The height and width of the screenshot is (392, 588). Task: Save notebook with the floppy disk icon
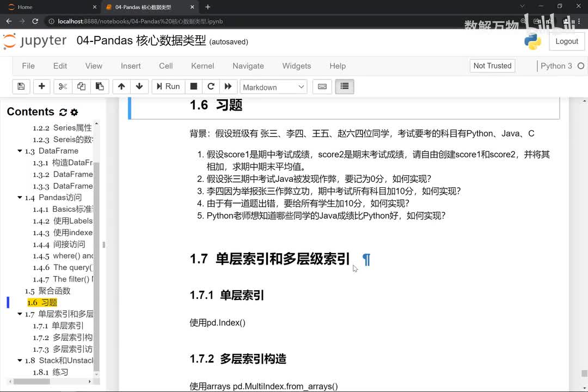pos(21,87)
